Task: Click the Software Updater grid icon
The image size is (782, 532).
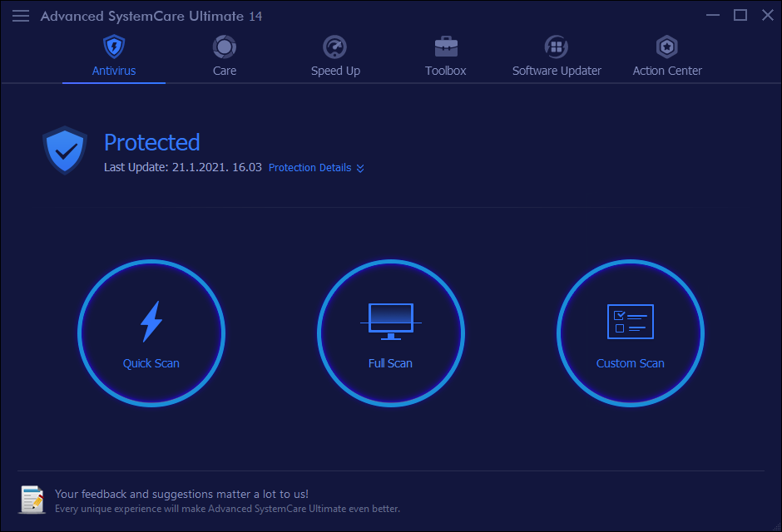Action: pos(557,47)
